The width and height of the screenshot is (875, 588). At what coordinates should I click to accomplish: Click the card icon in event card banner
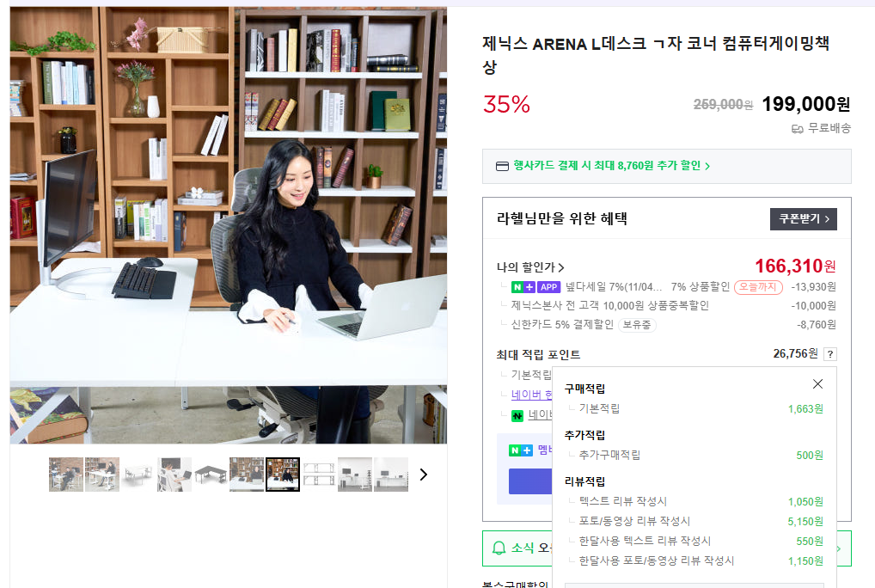coord(502,166)
